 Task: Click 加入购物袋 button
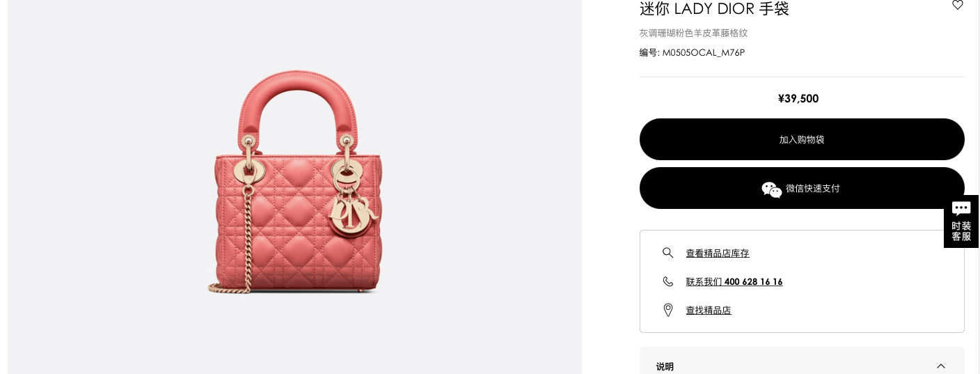click(x=802, y=139)
